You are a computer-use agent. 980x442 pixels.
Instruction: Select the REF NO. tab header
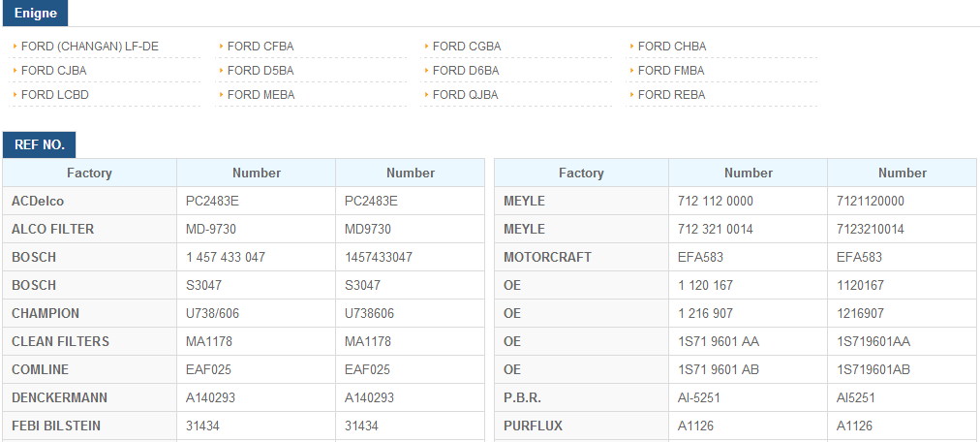tap(40, 145)
